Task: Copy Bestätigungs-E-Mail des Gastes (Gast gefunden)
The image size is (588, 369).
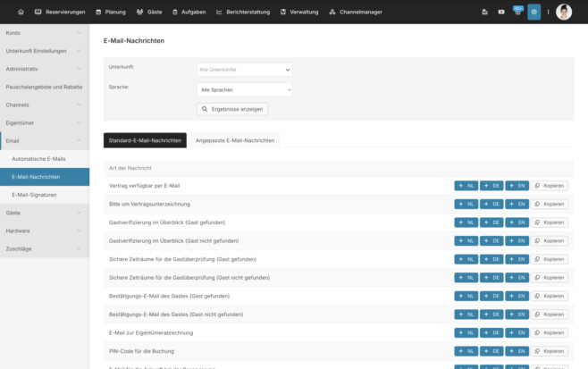Action: [x=550, y=296]
